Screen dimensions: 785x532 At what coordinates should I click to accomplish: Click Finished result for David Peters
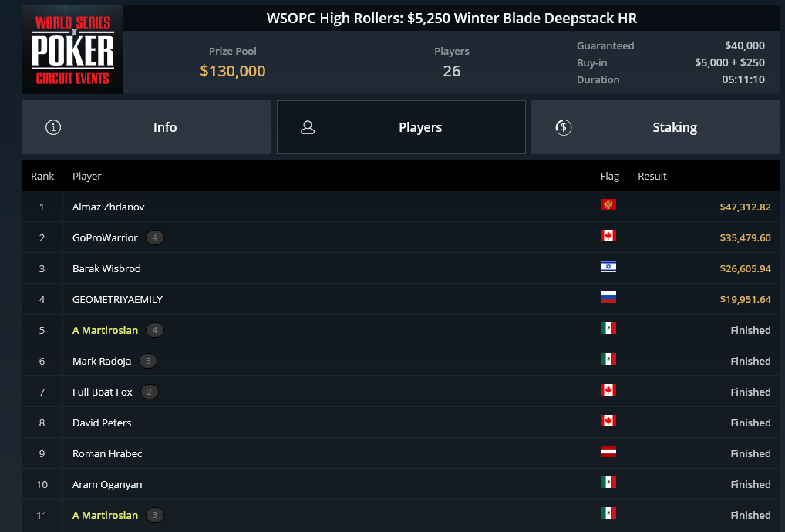(750, 423)
